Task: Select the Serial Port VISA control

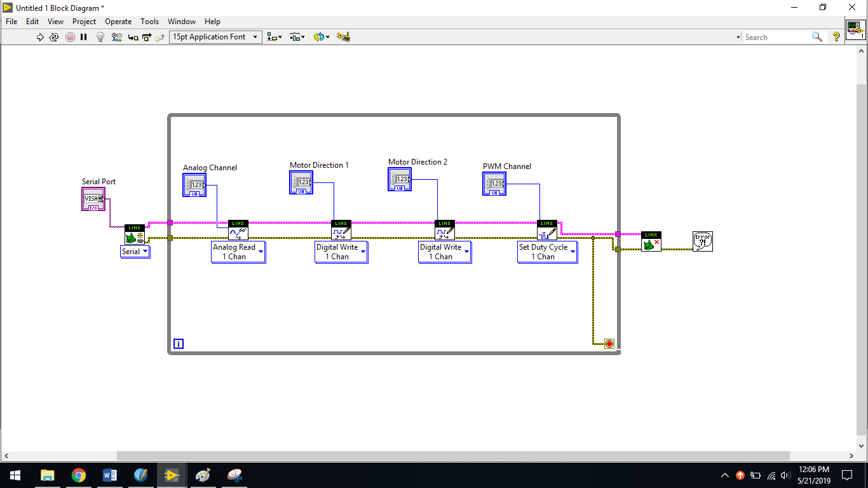Action: [x=93, y=199]
